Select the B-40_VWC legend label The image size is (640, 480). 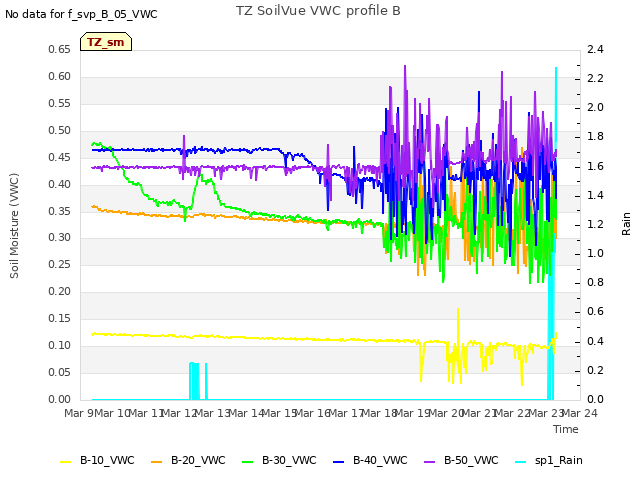tap(380, 460)
